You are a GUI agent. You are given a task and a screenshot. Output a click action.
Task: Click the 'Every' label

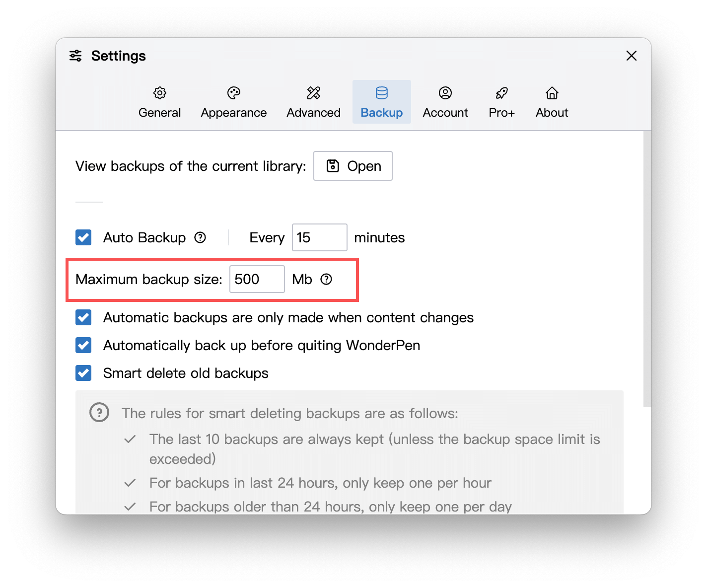[x=267, y=237]
